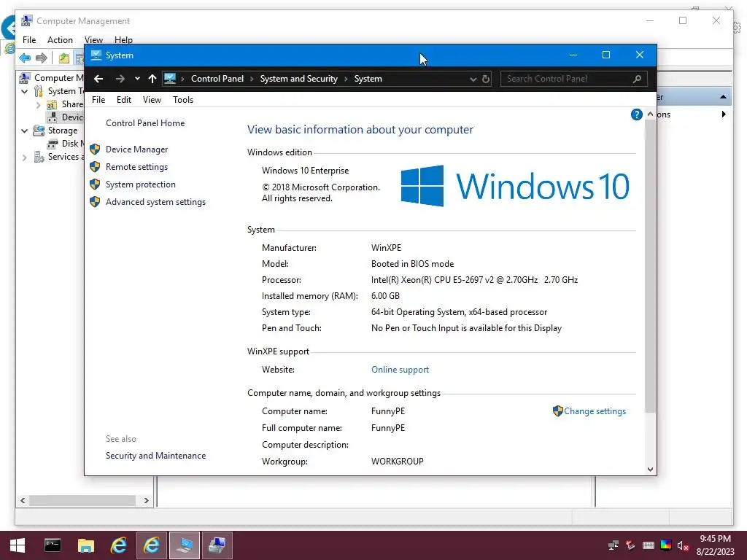Open Action menu in Computer Management
Viewport: 747px width, 560px height.
60,40
